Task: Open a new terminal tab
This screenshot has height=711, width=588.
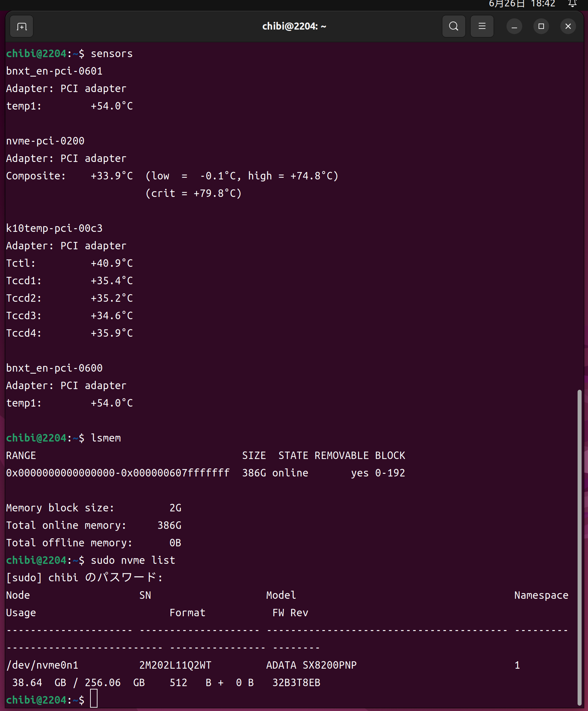Action: (x=22, y=27)
